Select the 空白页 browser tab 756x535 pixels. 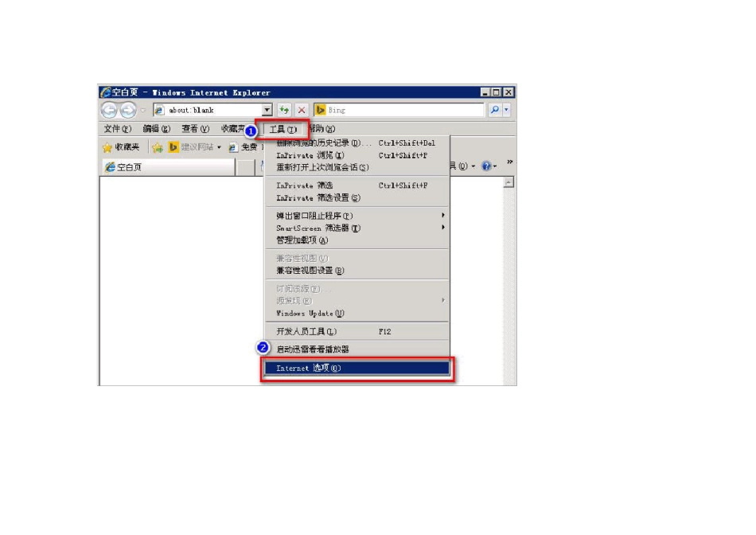[169, 167]
